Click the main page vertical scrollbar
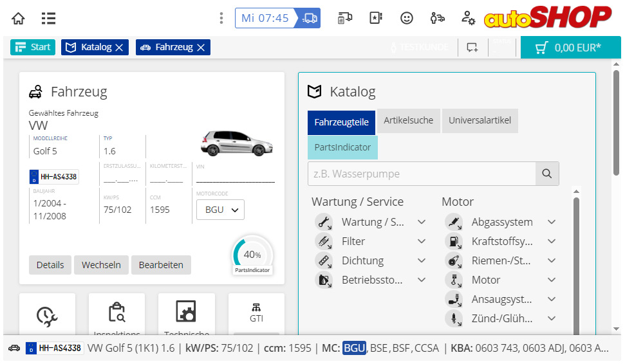Viewport: 625px width, 364px height. pos(616,123)
